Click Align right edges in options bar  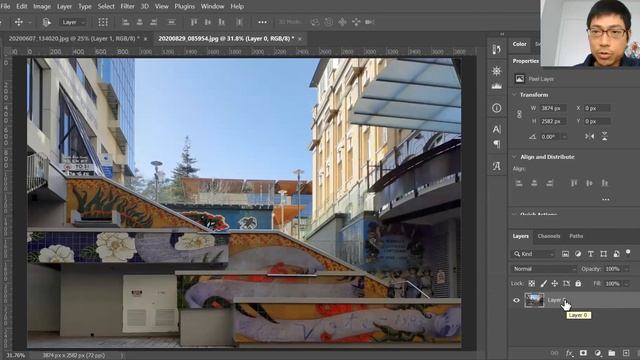(153, 22)
